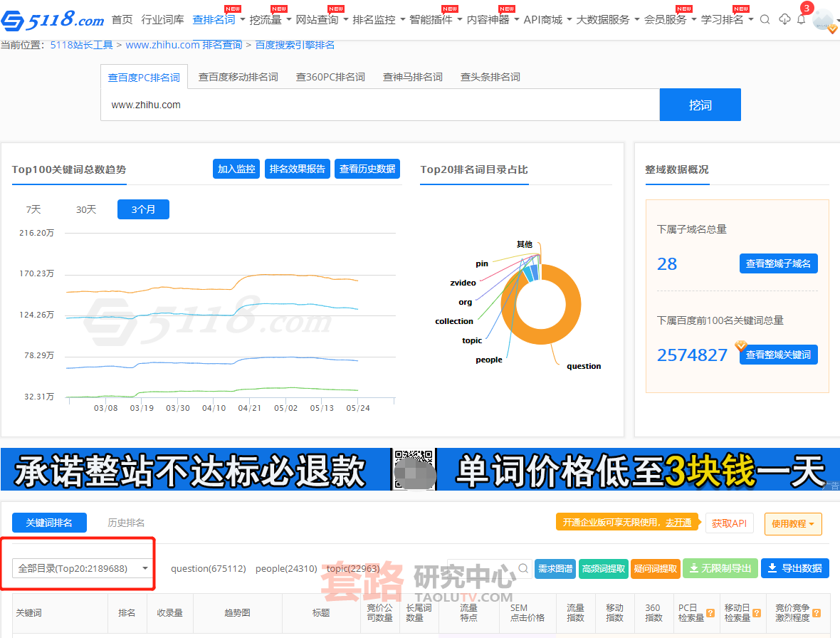Click the 导出数据 export button
The width and height of the screenshot is (840, 638).
[x=794, y=568]
